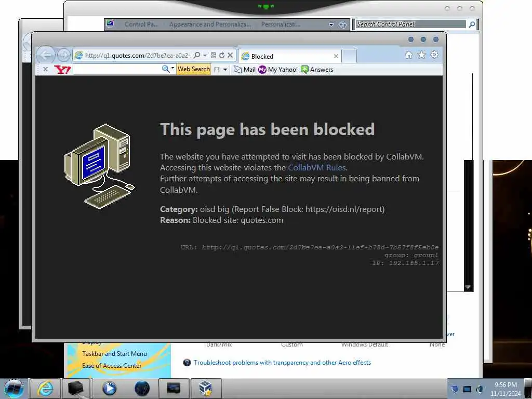
Task: Select the Windows Default label
Action: [x=364, y=345]
